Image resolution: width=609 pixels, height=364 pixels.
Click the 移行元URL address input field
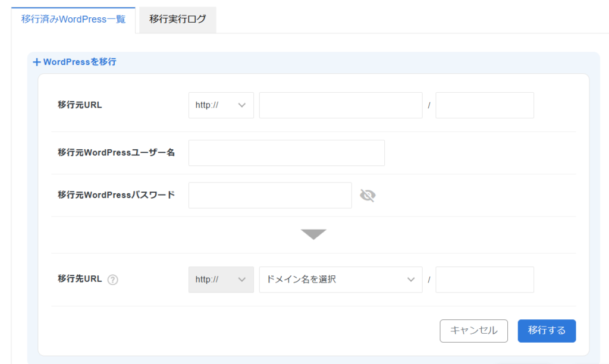click(x=340, y=105)
